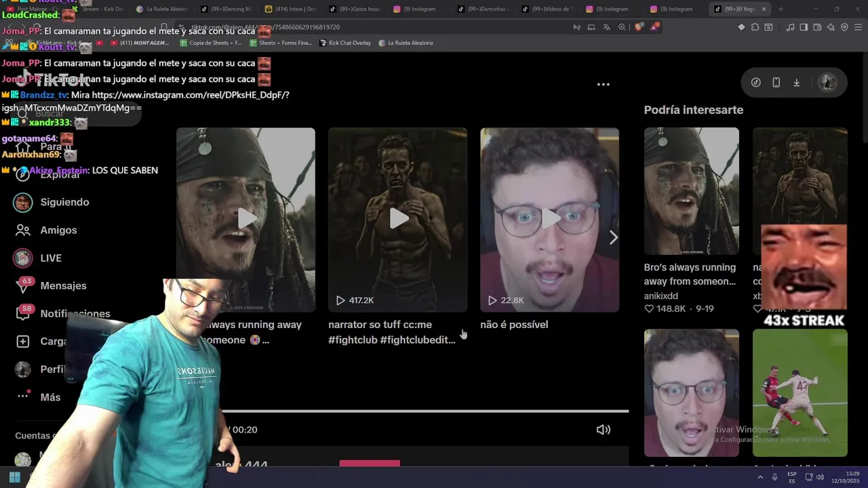Click the 'Podría interesarte' heading
The image size is (868, 488).
pyautogui.click(x=693, y=110)
